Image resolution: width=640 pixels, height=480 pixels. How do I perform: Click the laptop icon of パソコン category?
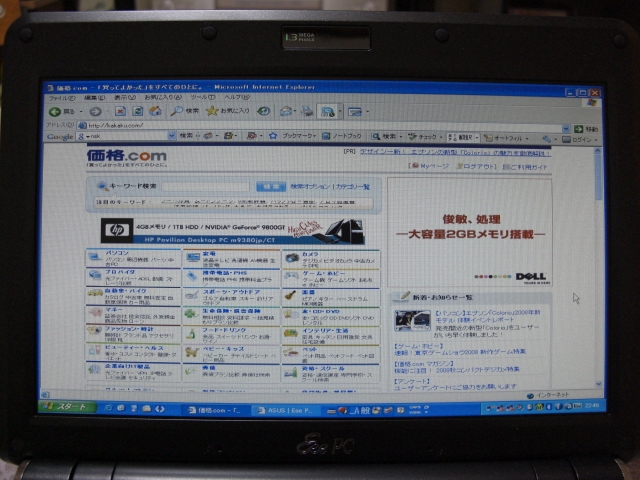96,256
